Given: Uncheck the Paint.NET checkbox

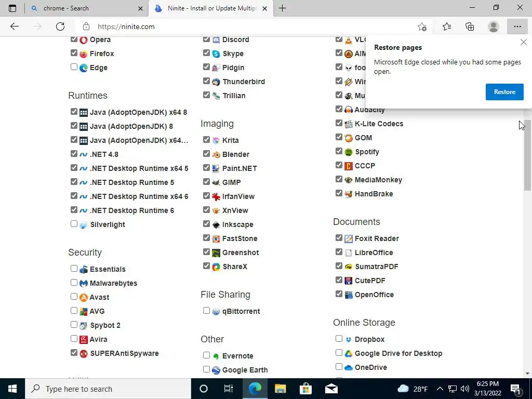Looking at the screenshot, I should pos(206,168).
